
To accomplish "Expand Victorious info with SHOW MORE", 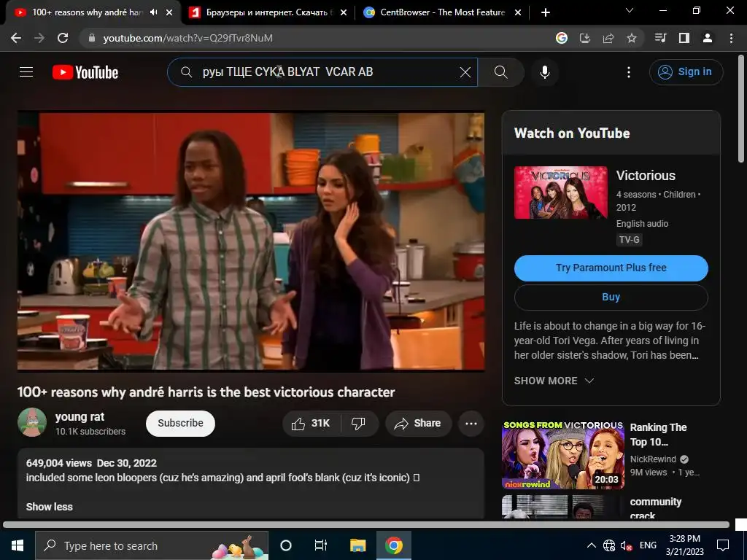I will tap(554, 381).
